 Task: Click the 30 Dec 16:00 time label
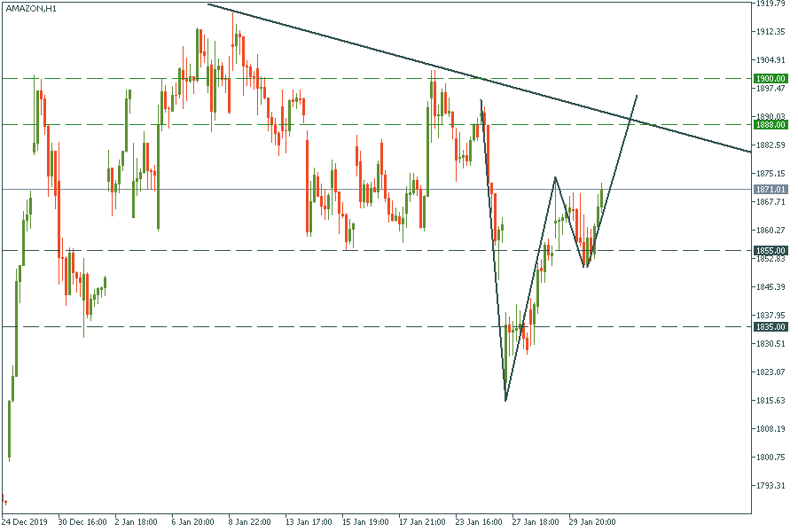[82, 522]
